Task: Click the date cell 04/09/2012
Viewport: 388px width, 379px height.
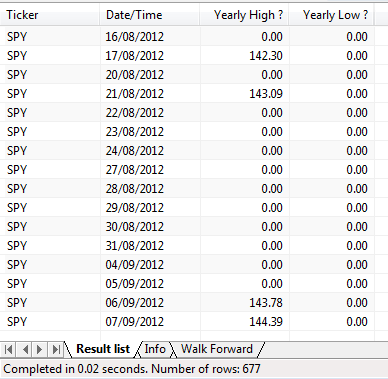Action: click(x=150, y=265)
